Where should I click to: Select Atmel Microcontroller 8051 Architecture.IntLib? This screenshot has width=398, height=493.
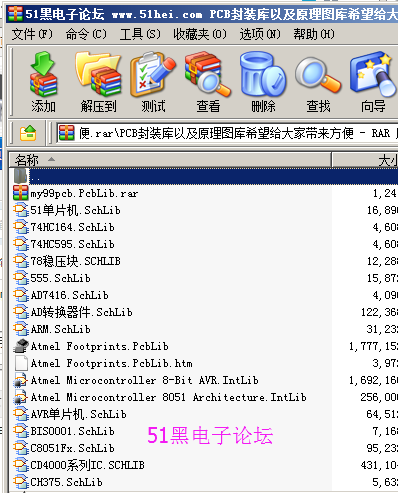click(x=168, y=397)
